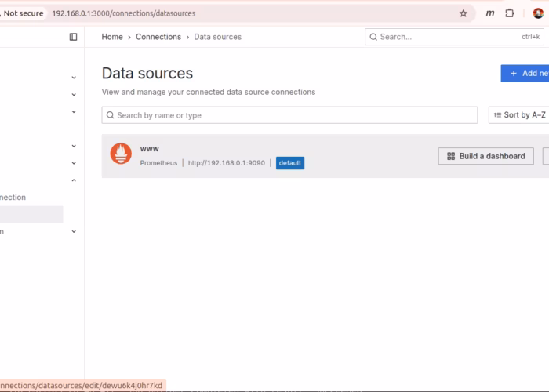Click the Prometheus flame logo

[121, 154]
